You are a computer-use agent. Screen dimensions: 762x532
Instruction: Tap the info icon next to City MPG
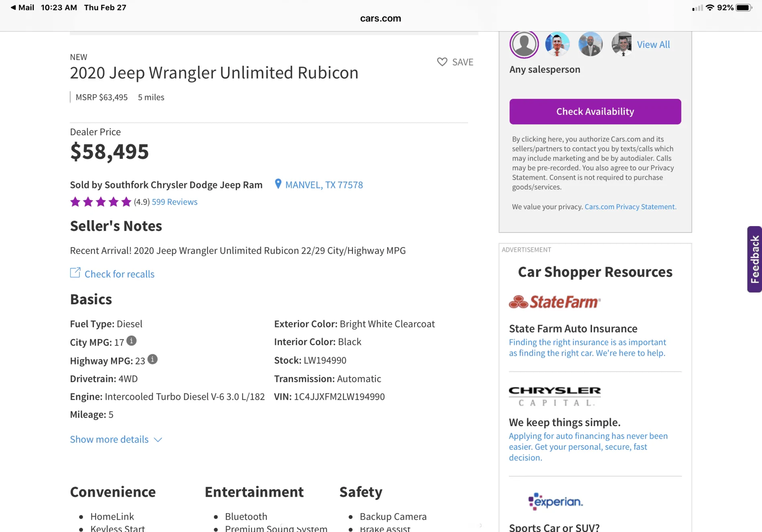pyautogui.click(x=132, y=341)
